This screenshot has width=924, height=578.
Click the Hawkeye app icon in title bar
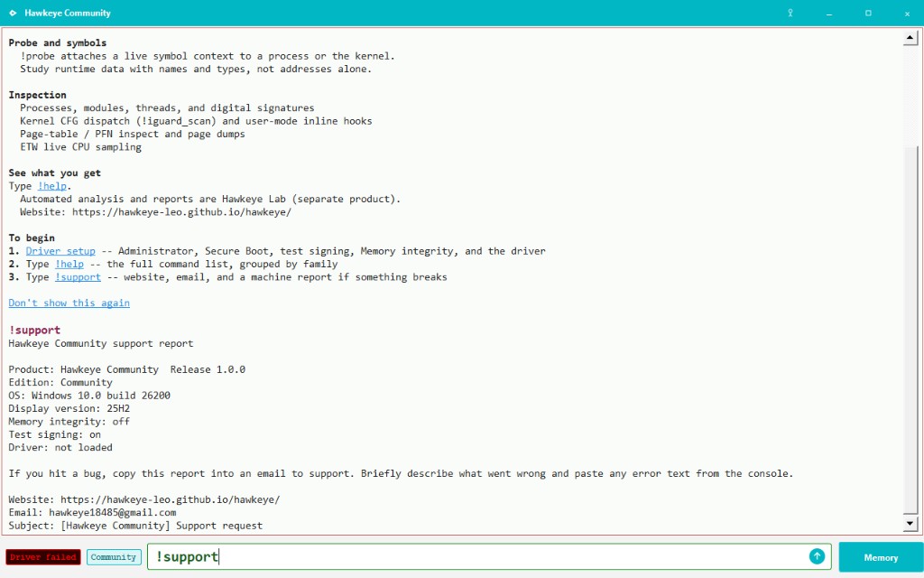tap(13, 13)
